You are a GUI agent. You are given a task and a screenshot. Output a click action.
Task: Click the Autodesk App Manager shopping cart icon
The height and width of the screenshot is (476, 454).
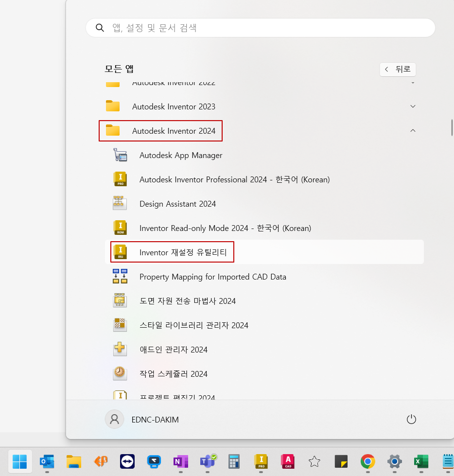tap(120, 155)
